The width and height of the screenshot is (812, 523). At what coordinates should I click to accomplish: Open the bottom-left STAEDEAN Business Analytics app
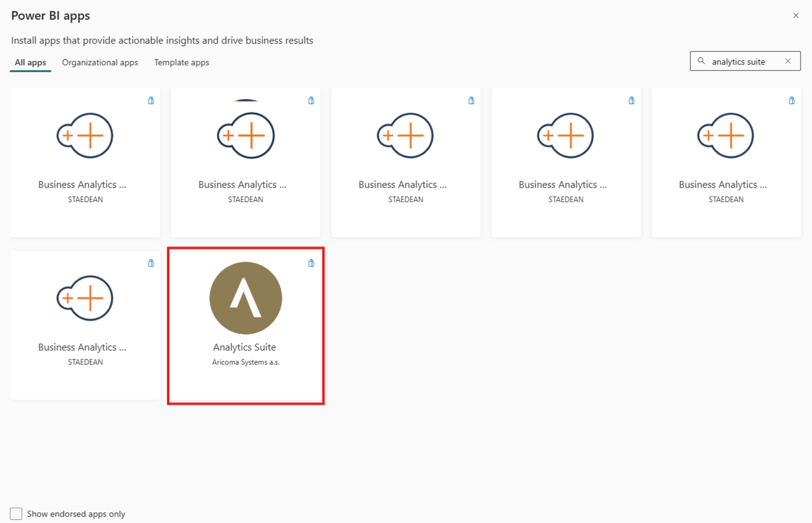coord(85,325)
